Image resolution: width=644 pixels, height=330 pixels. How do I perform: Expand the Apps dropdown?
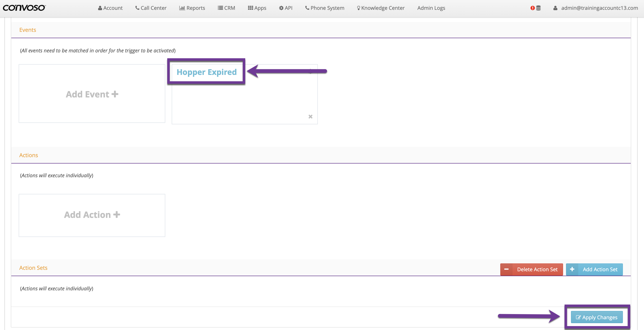click(x=257, y=8)
